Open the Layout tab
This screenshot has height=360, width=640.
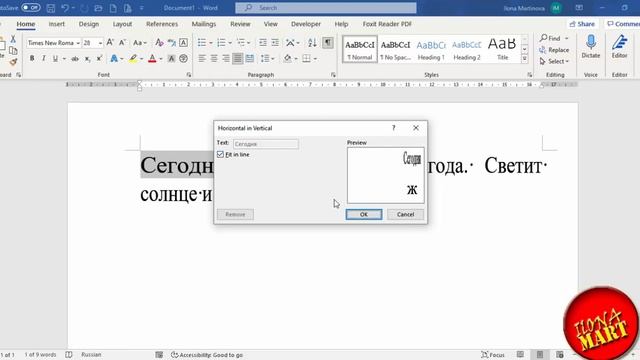coord(122,24)
